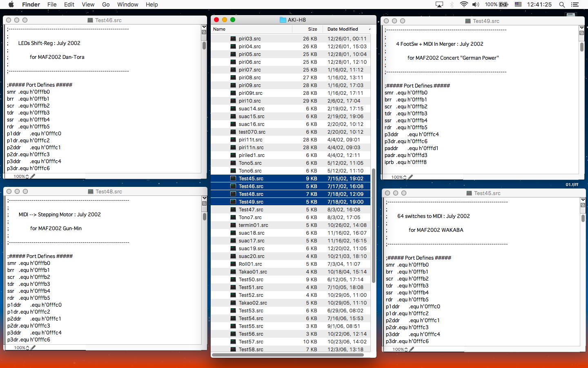Select the file named suac20.src
This screenshot has height=368, width=588.
click(291, 256)
